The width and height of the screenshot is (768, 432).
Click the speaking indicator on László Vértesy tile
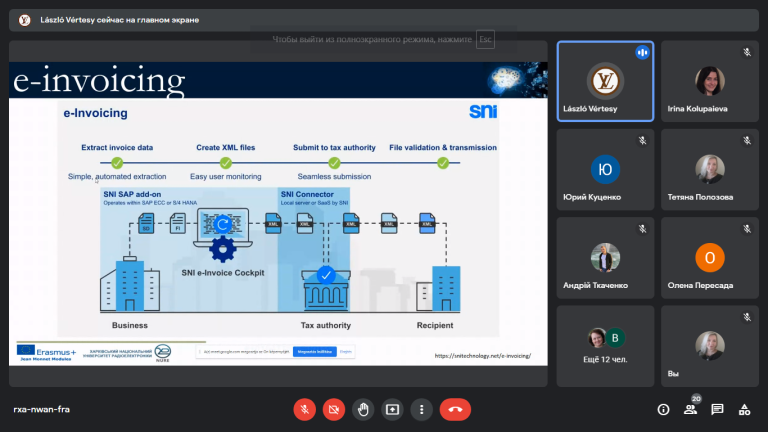tap(642, 52)
